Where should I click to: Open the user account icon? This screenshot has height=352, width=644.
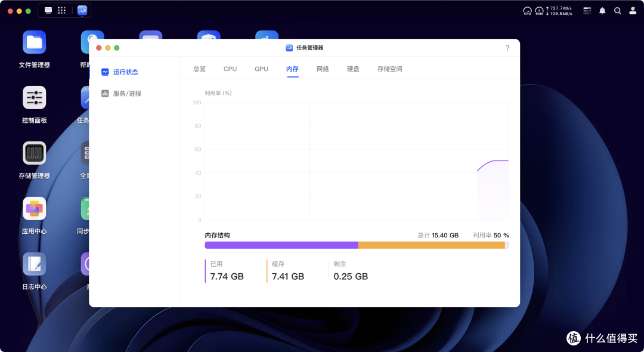pos(633,11)
